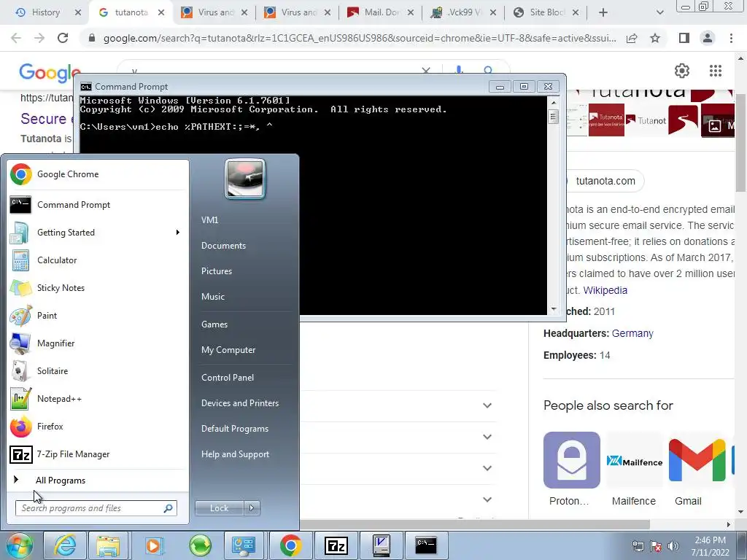Launch Solitaire from Start menu
Image resolution: width=747 pixels, height=560 pixels.
click(x=98, y=371)
